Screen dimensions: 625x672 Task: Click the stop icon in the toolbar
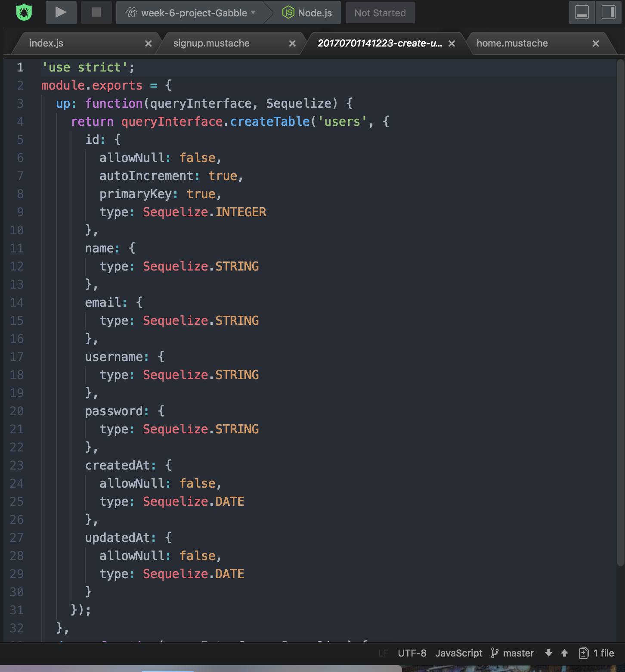tap(96, 12)
